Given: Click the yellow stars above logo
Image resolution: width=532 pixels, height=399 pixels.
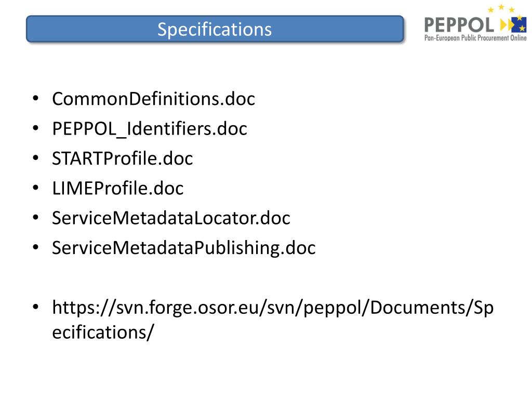Looking at the screenshot, I should (501, 8).
